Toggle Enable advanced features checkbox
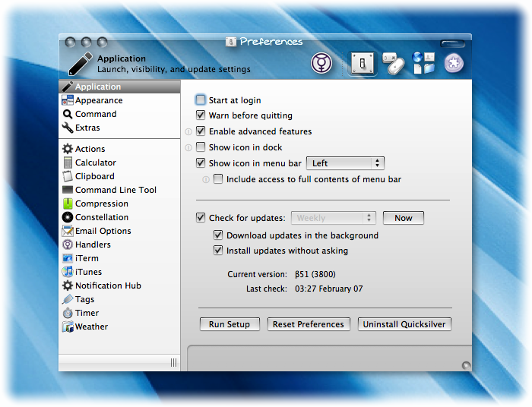 click(201, 131)
